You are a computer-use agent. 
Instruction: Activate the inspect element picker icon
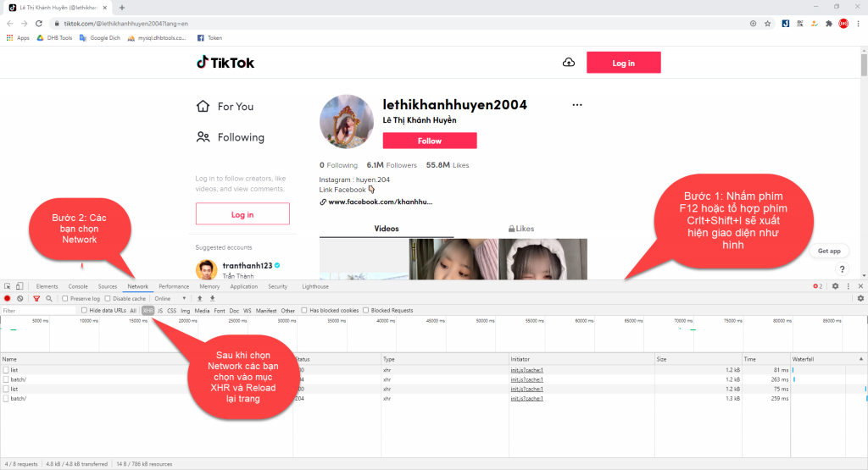(7, 286)
